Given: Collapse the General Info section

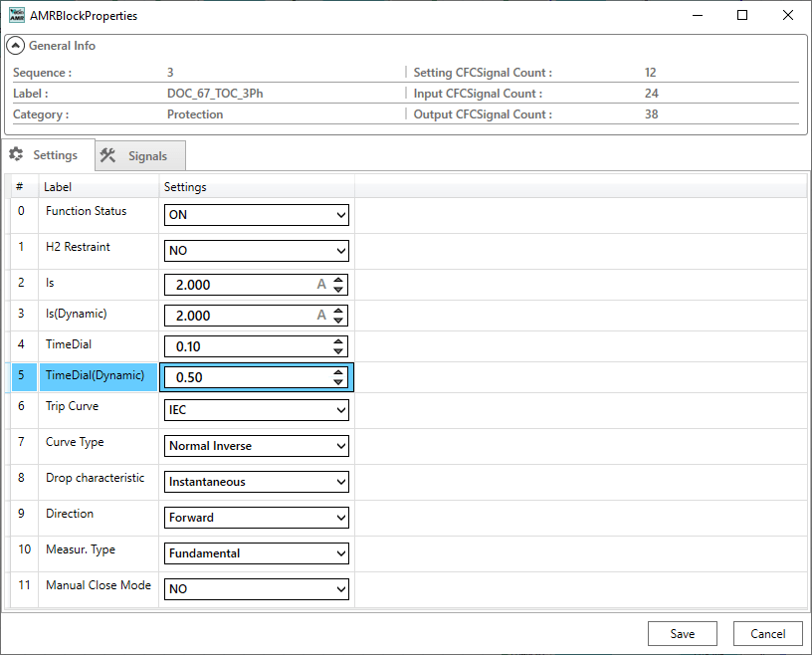Looking at the screenshot, I should coord(16,46).
